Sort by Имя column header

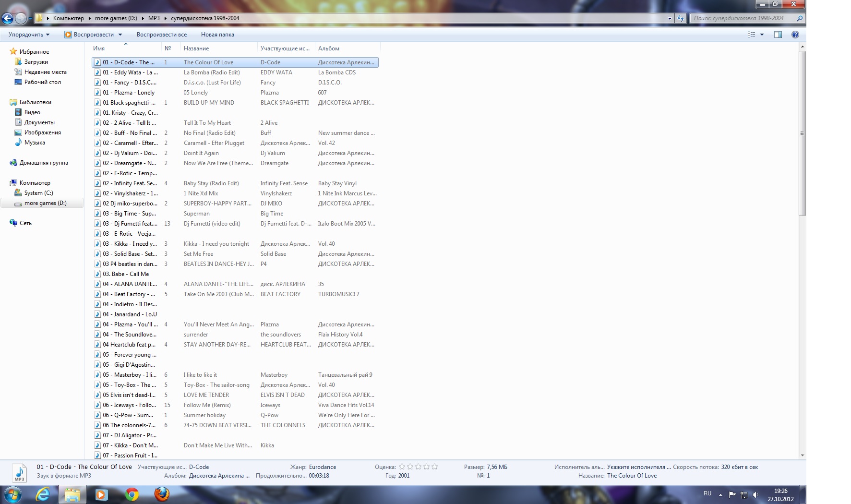(126, 48)
